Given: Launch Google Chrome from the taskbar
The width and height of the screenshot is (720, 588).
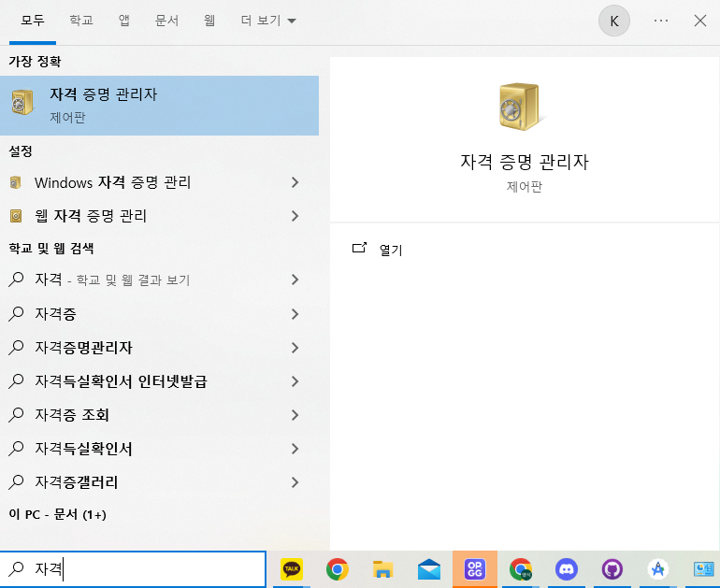Looking at the screenshot, I should coord(338,569).
